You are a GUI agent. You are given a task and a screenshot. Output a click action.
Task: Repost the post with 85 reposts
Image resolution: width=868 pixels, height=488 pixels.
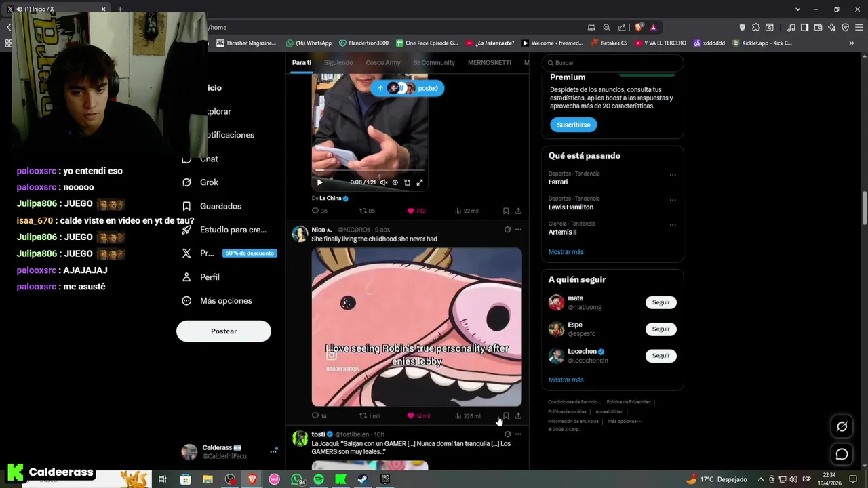(367, 211)
